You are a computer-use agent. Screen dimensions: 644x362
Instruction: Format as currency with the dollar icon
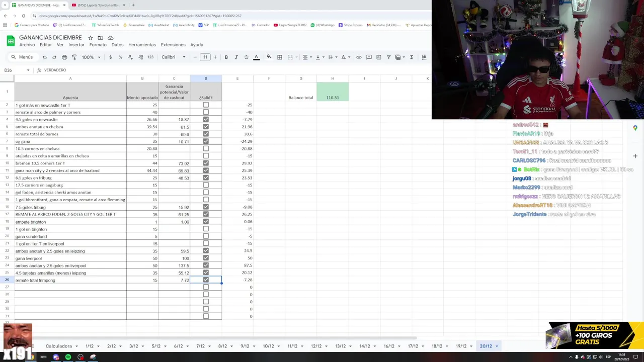click(x=111, y=57)
